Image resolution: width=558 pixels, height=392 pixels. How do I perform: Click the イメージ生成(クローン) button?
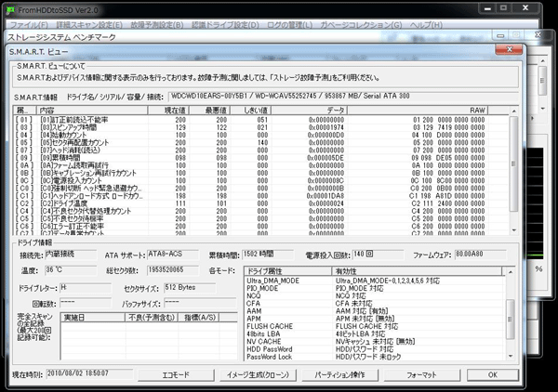click(x=258, y=375)
